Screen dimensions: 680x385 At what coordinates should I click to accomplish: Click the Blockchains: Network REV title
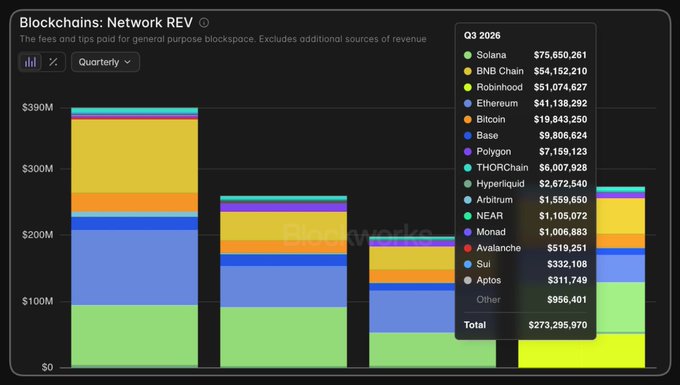click(x=106, y=23)
